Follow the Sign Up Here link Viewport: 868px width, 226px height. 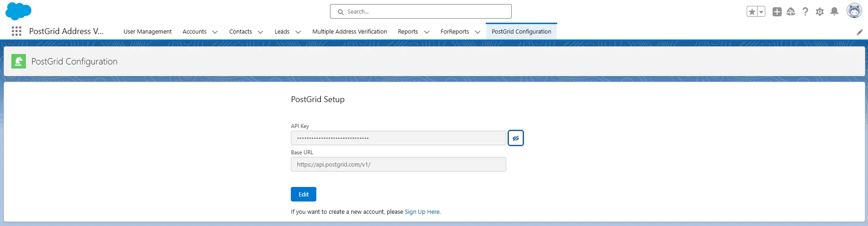tap(422, 212)
